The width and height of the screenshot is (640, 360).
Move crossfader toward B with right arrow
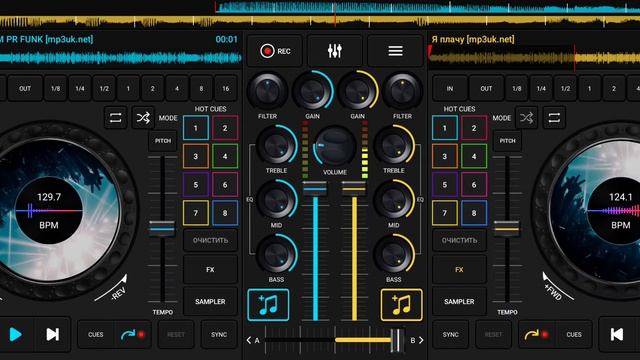coord(421,340)
